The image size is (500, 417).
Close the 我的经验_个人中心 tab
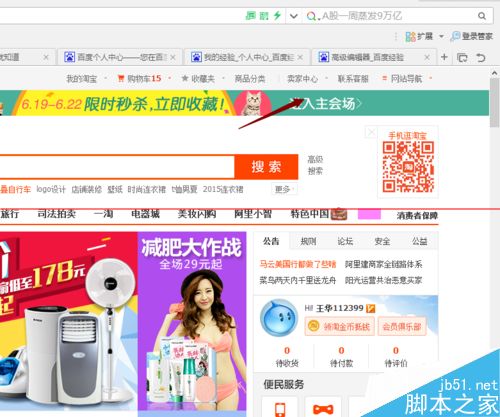[300, 57]
